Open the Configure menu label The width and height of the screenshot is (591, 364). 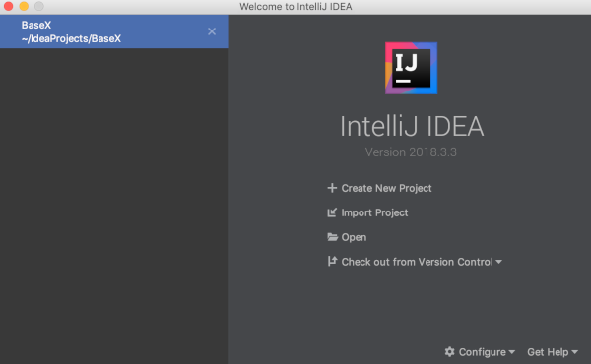[x=482, y=352]
